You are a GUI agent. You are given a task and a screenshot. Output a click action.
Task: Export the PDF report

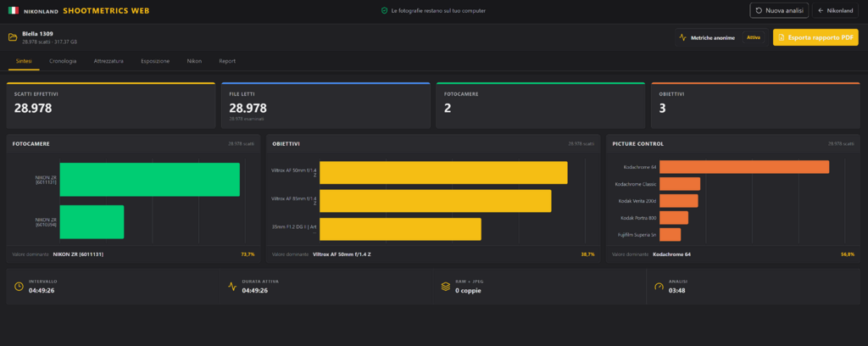click(x=815, y=37)
